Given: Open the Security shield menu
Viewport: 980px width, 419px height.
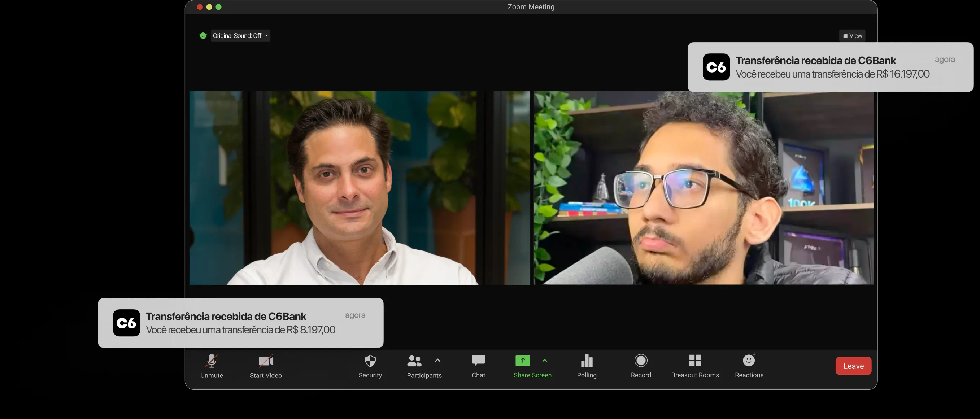Looking at the screenshot, I should click(370, 366).
